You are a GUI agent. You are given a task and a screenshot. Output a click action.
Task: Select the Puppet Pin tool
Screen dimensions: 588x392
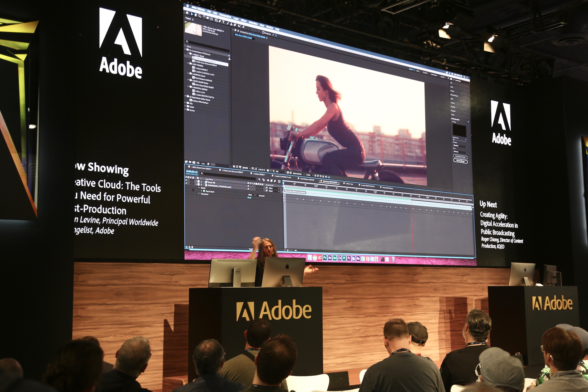pyautogui.click(x=243, y=27)
